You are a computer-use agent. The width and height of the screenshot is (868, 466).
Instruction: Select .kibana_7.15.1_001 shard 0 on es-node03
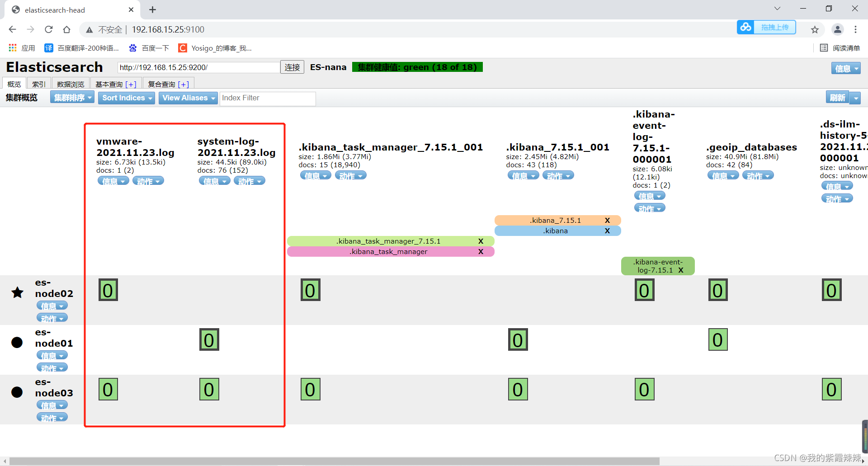(518, 390)
